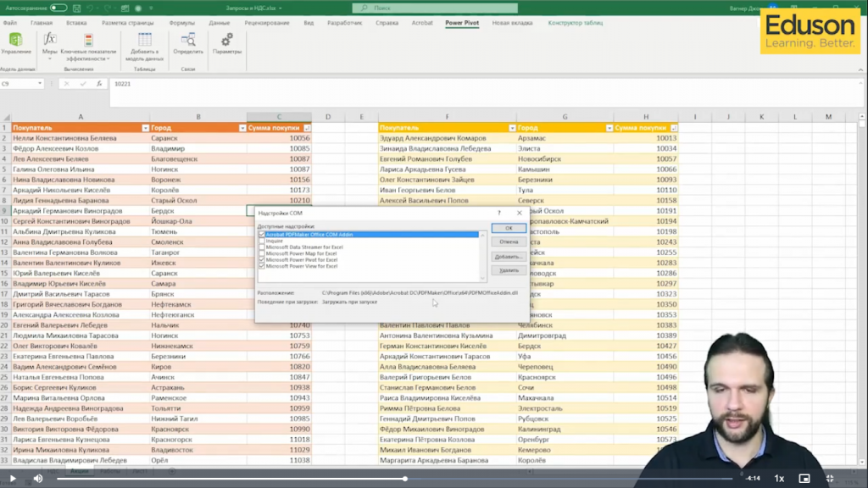Viewport: 868px width, 488px height.
Task: Select column D header
Action: (x=328, y=117)
